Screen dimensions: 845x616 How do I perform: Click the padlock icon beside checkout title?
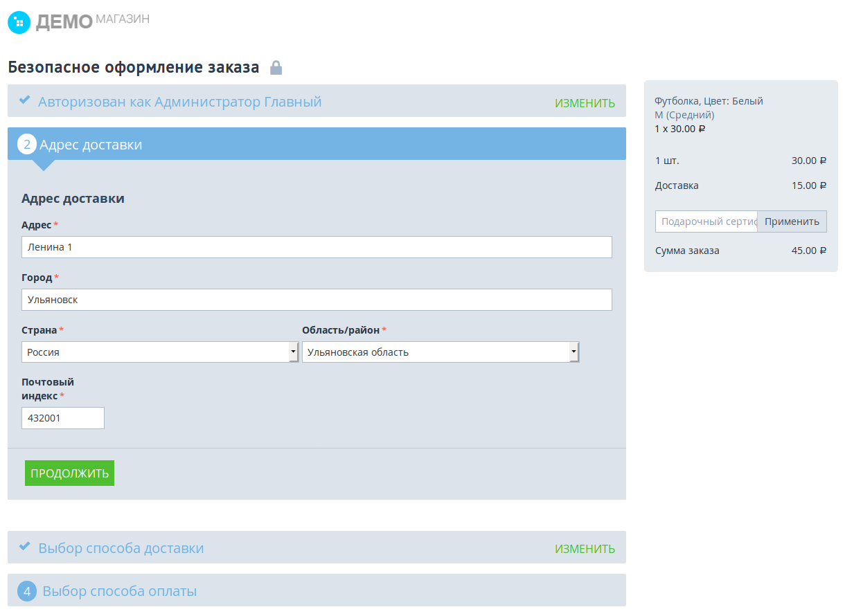[x=276, y=68]
